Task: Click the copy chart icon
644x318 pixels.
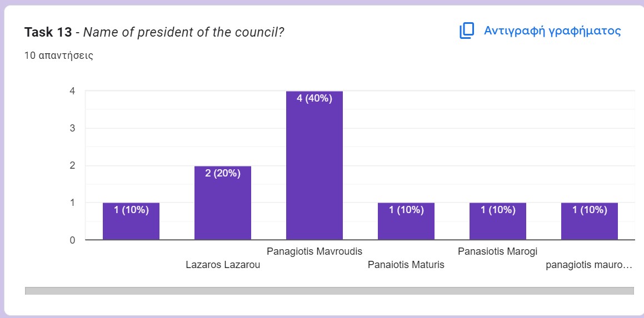Action: coord(466,31)
